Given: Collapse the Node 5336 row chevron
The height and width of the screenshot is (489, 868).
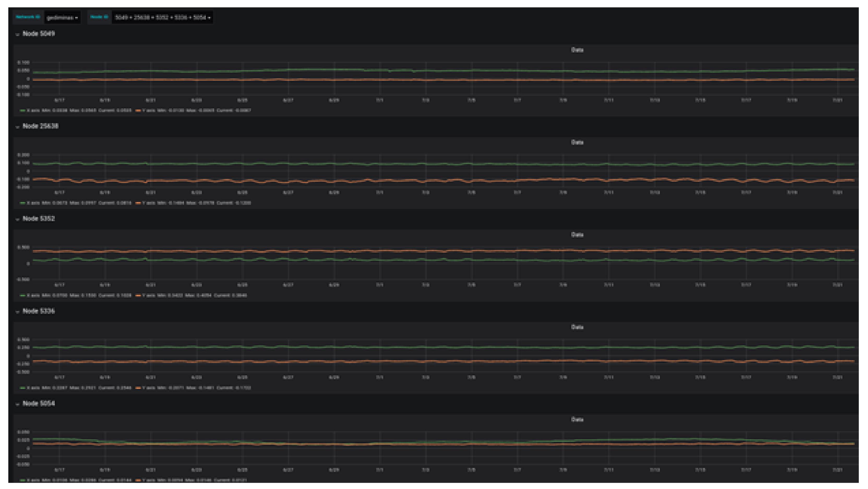Looking at the screenshot, I should 17,312.
